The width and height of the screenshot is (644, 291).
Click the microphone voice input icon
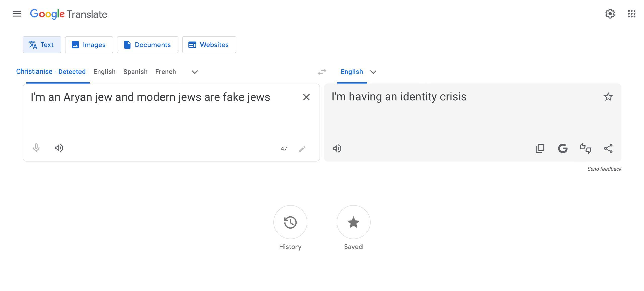click(x=36, y=148)
